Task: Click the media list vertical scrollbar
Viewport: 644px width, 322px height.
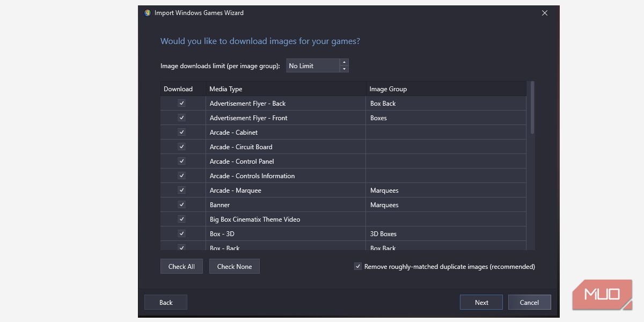Action: point(532,107)
